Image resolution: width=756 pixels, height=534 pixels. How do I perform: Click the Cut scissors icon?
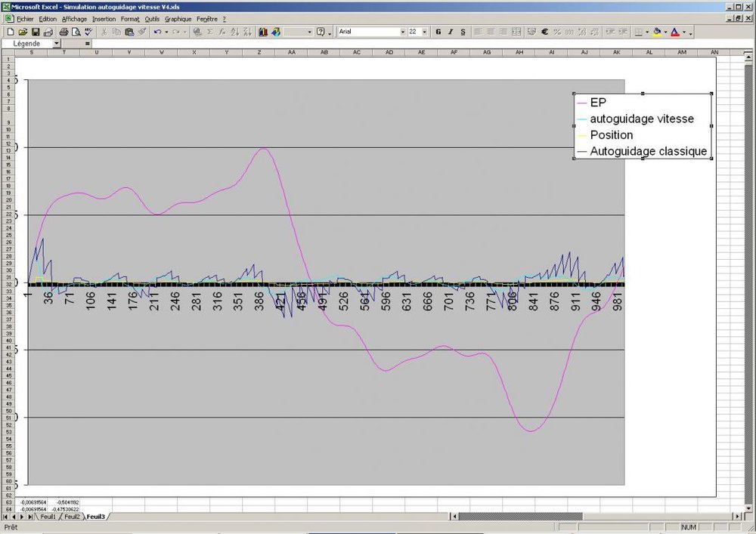(104, 32)
